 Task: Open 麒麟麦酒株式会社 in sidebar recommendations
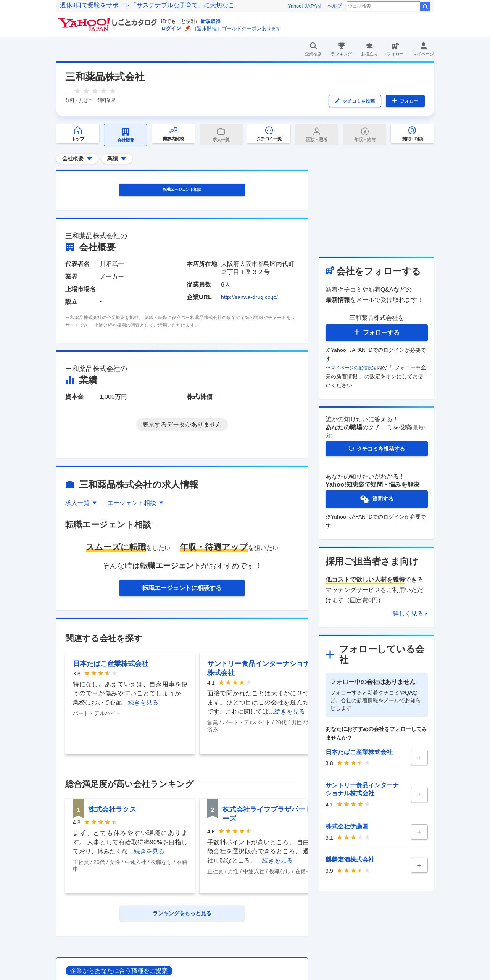click(x=350, y=859)
